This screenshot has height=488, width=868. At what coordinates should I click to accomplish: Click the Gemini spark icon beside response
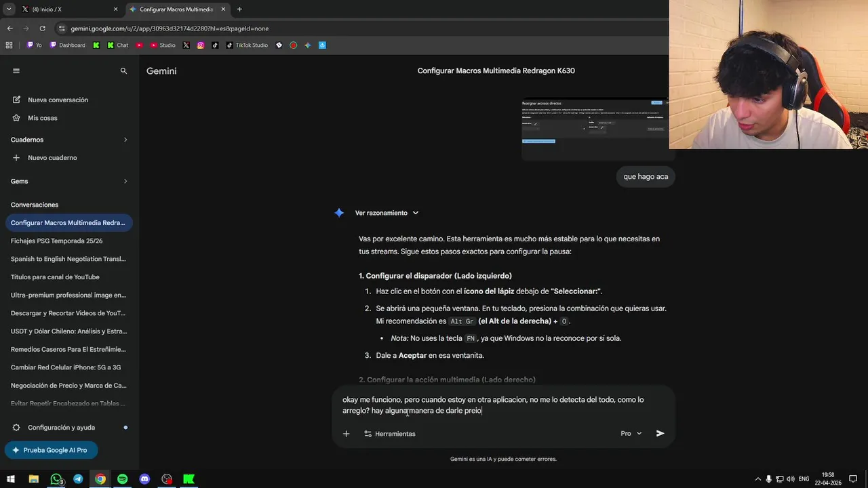point(339,213)
